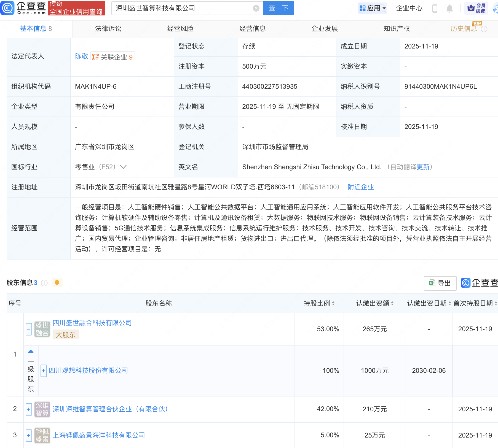The width and height of the screenshot is (498, 448).
Task: Expand the 零售业 industry classification chevron
Action: pos(123,167)
